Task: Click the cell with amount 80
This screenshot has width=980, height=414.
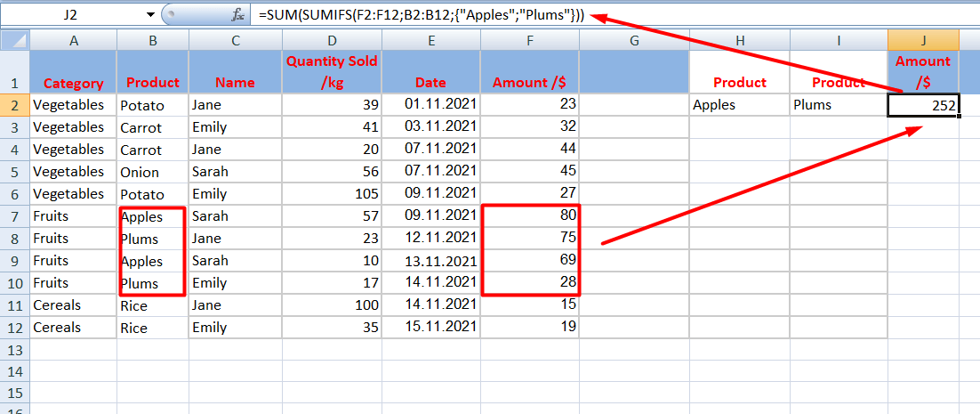Action: coord(529,216)
